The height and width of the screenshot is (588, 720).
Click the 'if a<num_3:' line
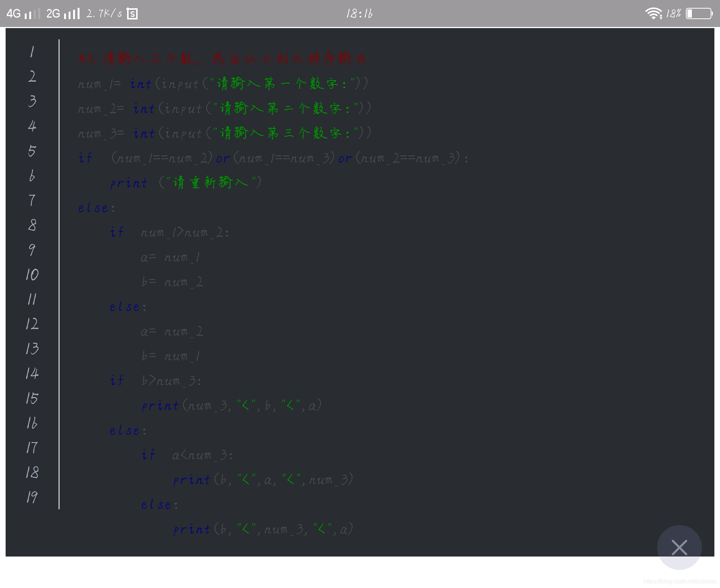(x=187, y=455)
